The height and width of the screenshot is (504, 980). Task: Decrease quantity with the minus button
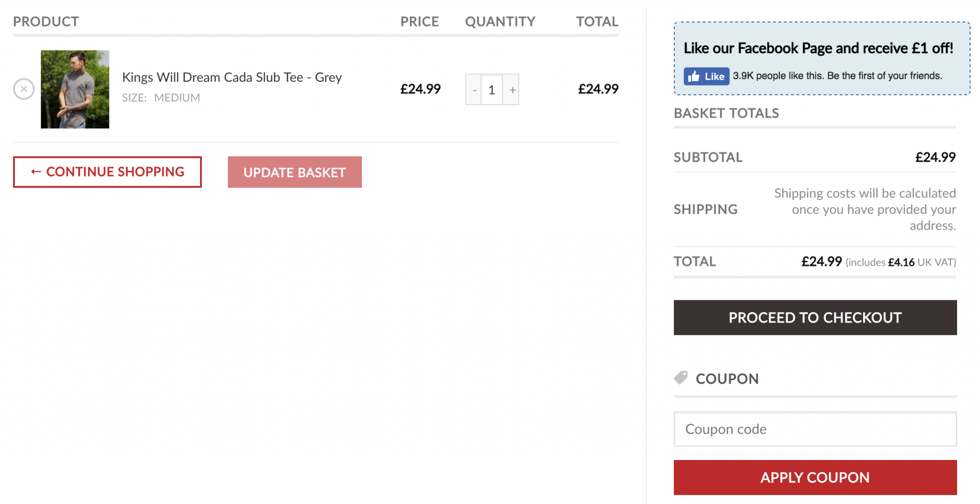pyautogui.click(x=474, y=90)
